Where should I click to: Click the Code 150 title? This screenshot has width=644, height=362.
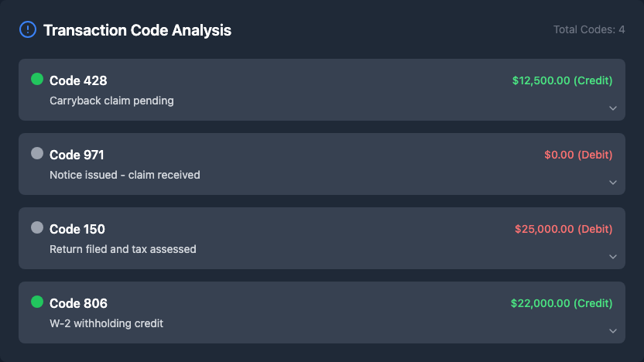point(77,229)
